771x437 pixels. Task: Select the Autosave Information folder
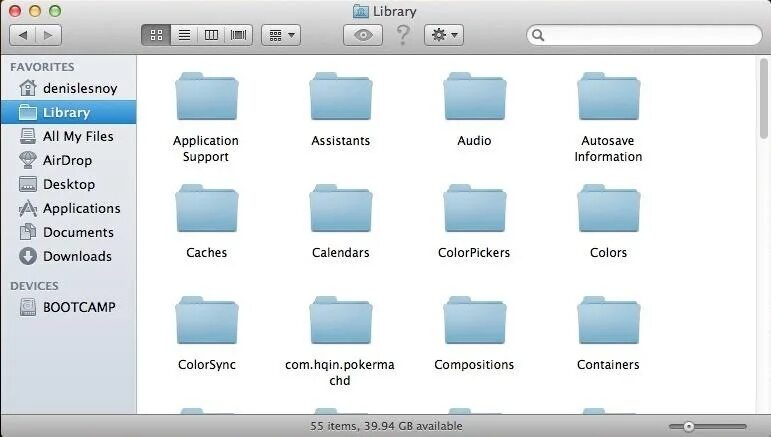[609, 97]
